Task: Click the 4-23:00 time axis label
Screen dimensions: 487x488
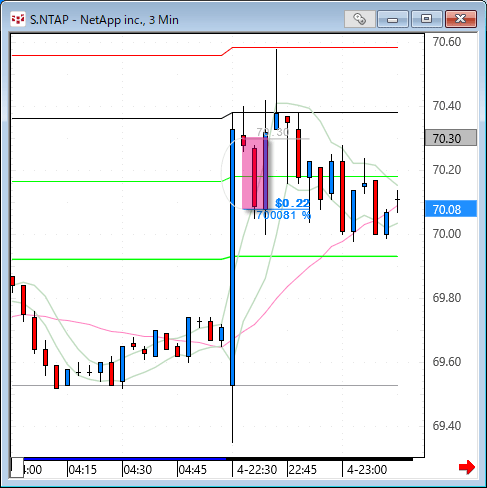Action: tap(367, 470)
